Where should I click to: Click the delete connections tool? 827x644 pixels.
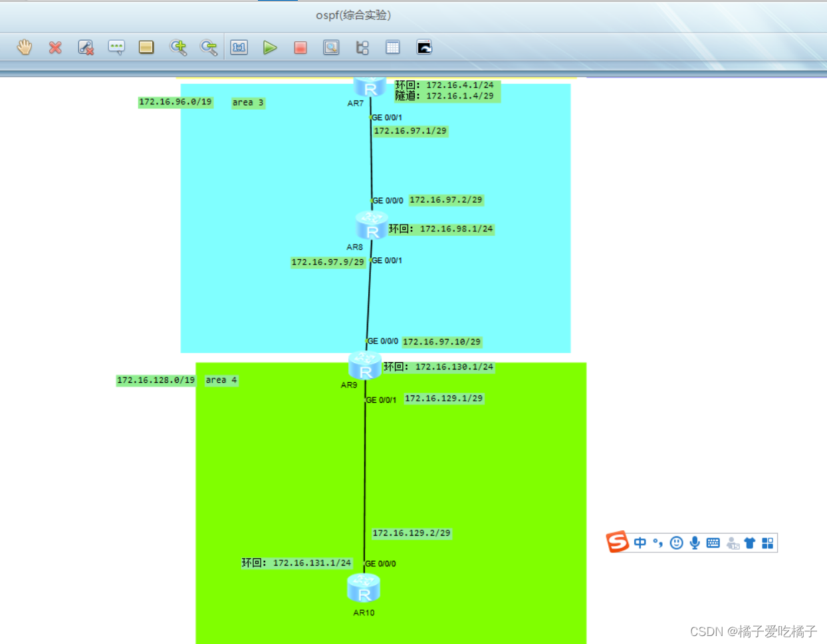[x=86, y=47]
